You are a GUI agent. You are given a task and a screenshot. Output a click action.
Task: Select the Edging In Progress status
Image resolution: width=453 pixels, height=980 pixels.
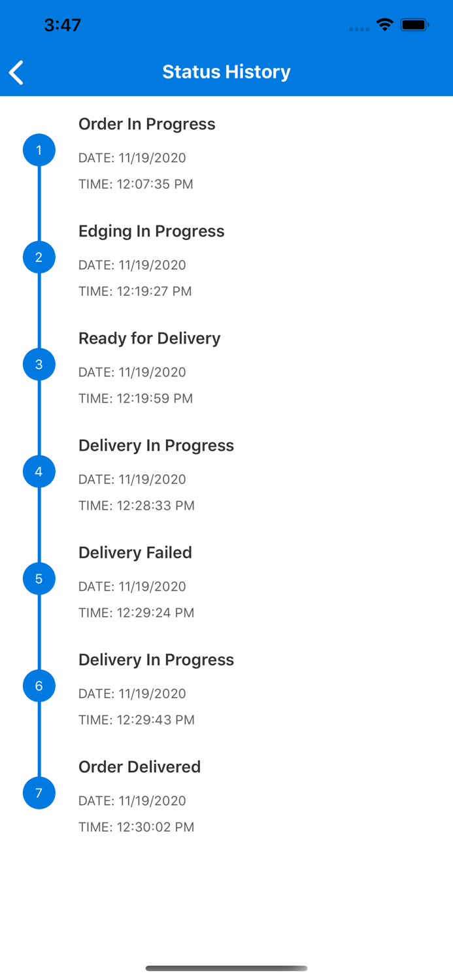click(x=151, y=231)
